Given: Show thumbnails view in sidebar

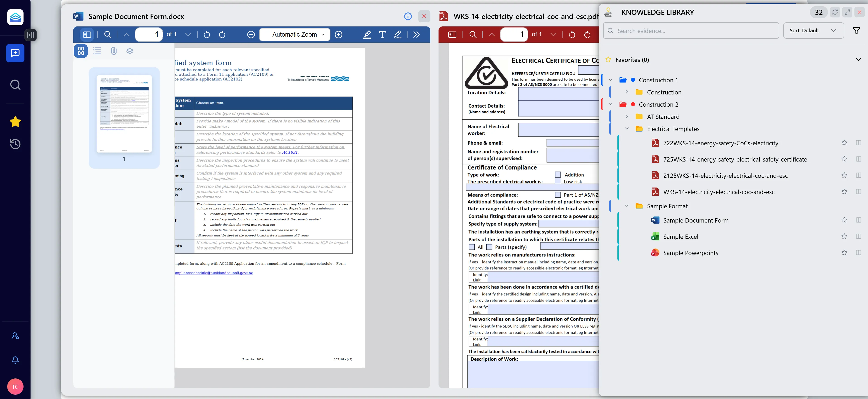Looking at the screenshot, I should (x=81, y=51).
